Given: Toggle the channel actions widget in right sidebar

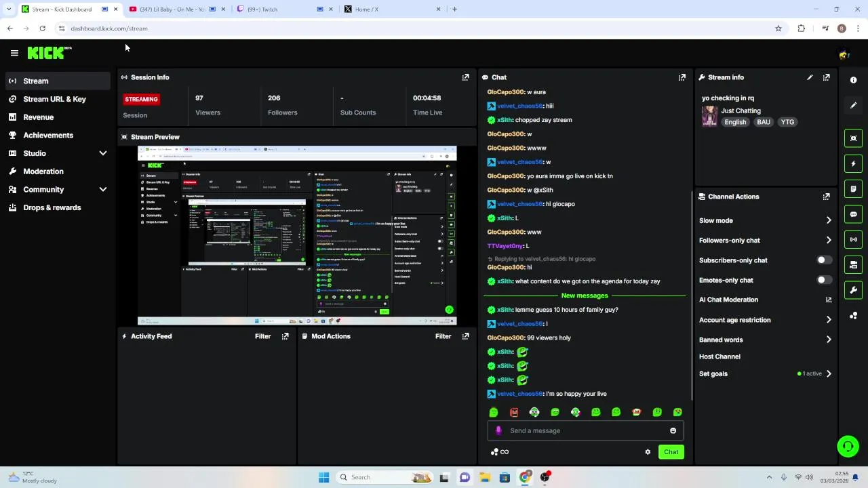Looking at the screenshot, I should tap(853, 264).
